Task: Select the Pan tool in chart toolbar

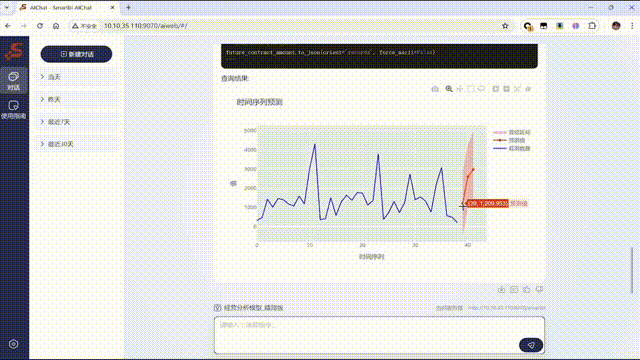Action: point(460,89)
